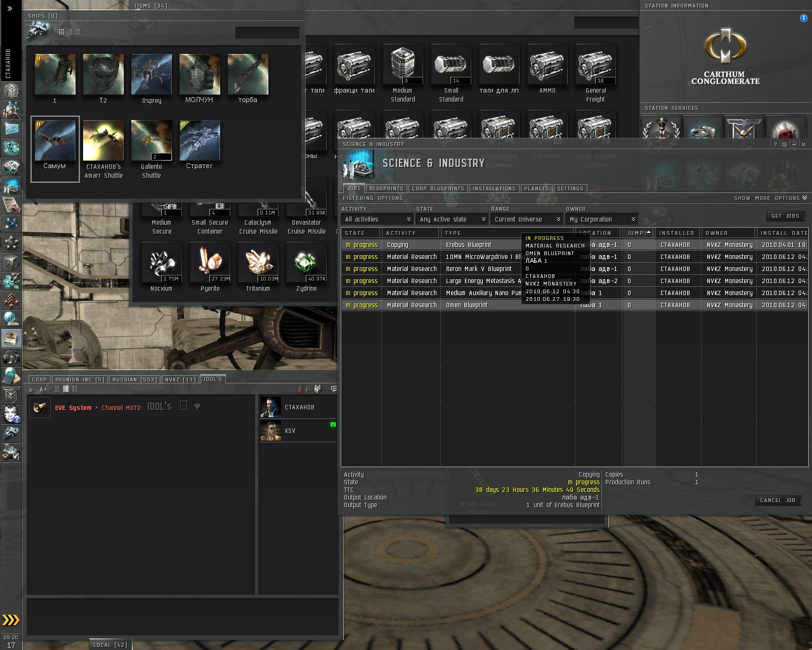Sort jobs by Install Date column

pos(783,233)
